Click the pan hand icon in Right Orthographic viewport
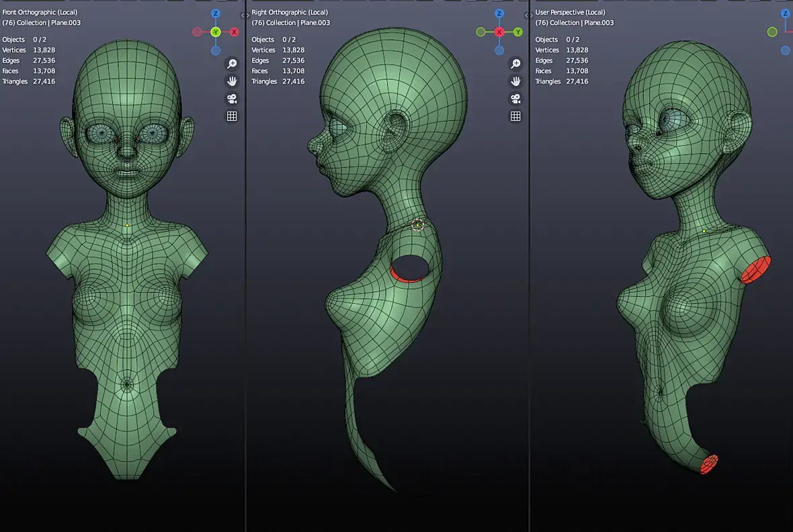This screenshot has height=532, width=793. [515, 81]
